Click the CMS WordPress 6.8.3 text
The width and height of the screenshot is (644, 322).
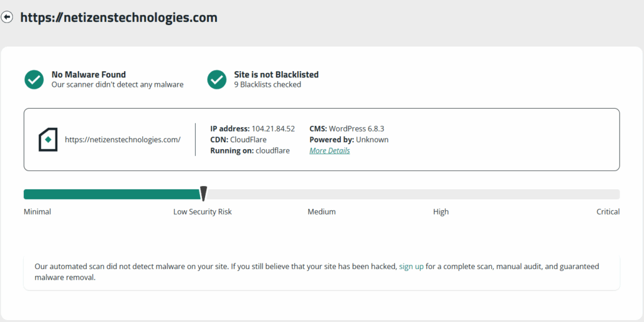click(347, 128)
